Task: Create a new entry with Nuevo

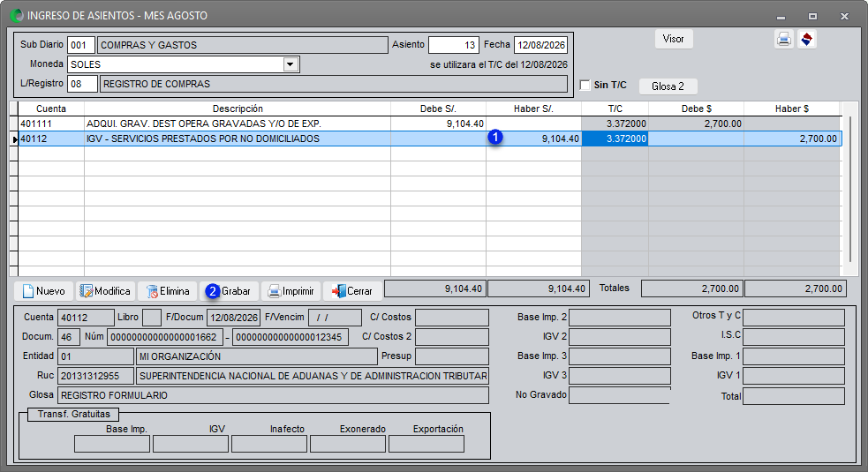Action: pyautogui.click(x=43, y=291)
